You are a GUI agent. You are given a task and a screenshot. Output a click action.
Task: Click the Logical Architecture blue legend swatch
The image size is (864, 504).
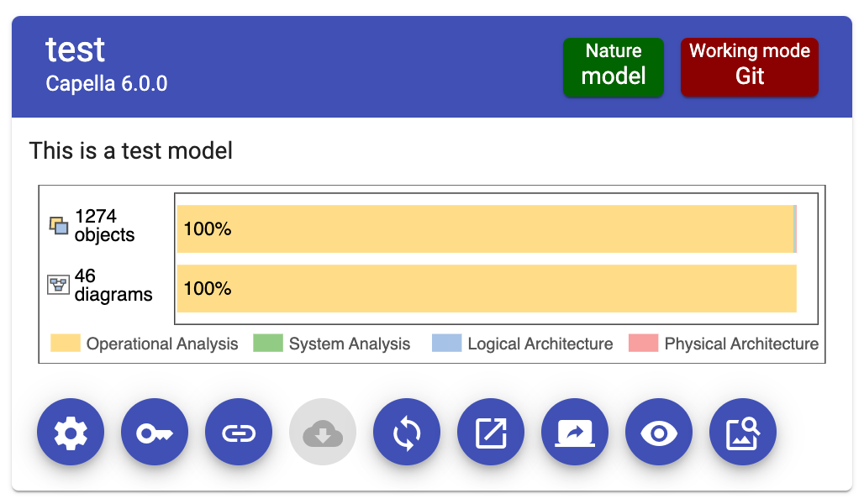(x=447, y=344)
